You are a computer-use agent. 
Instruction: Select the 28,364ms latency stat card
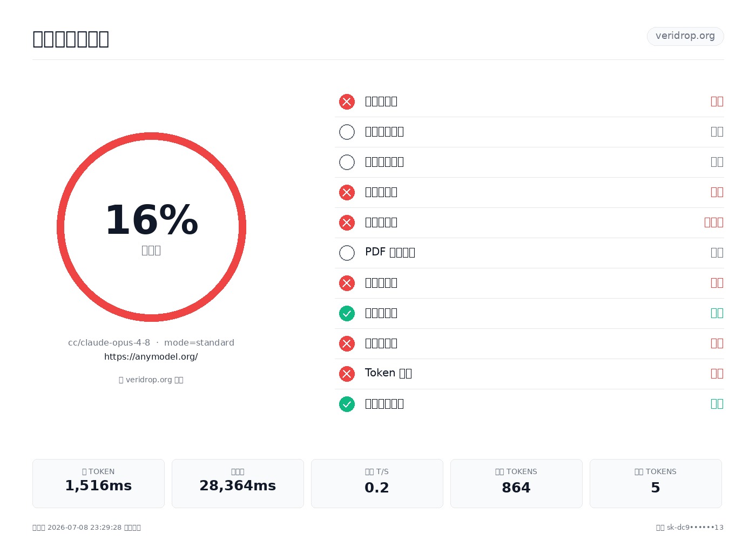(238, 483)
